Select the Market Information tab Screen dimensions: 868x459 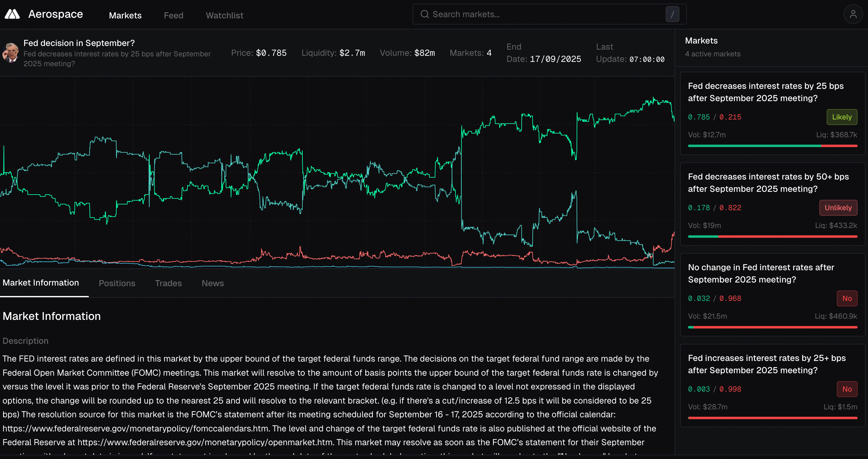coord(41,283)
